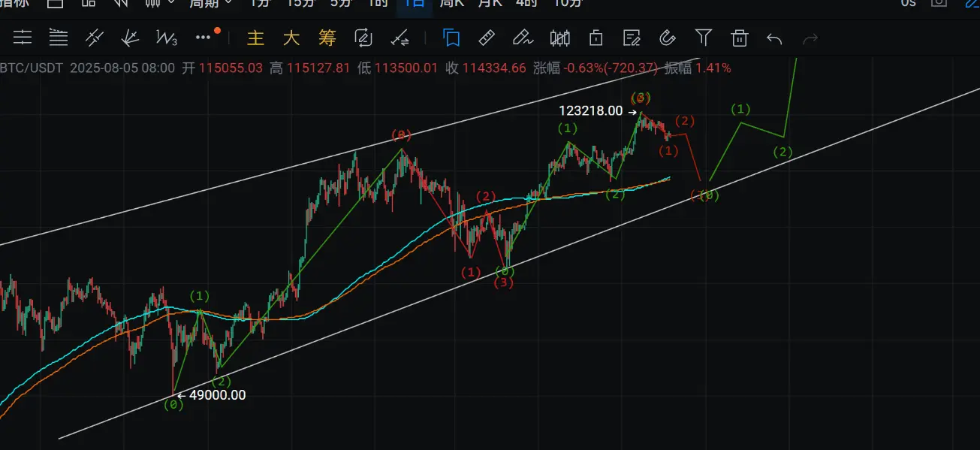Viewport: 980px width, 450px height.
Task: Toggle continuous drawing mode icon
Action: coord(363,38)
